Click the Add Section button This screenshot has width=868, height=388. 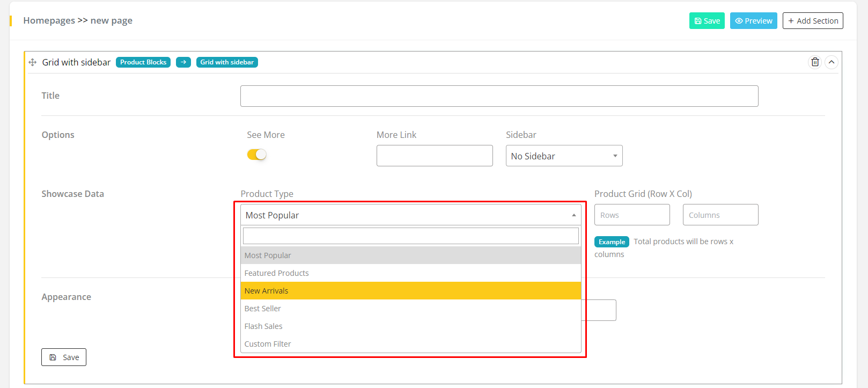point(813,21)
